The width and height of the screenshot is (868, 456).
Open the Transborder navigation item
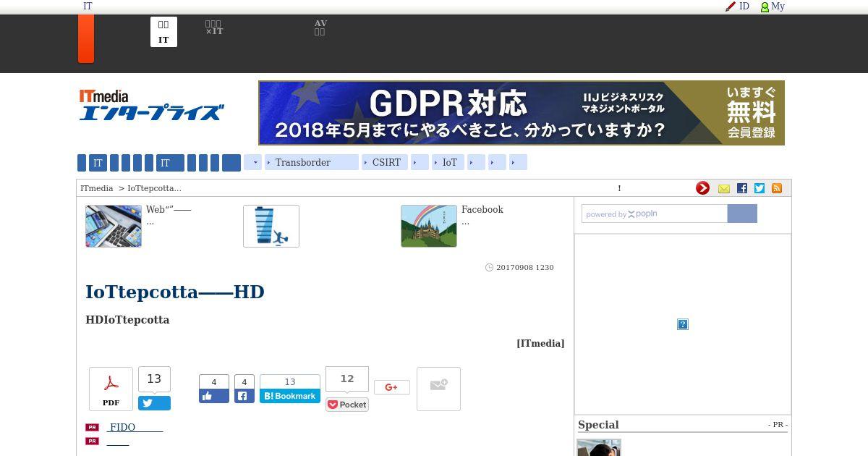(312, 163)
